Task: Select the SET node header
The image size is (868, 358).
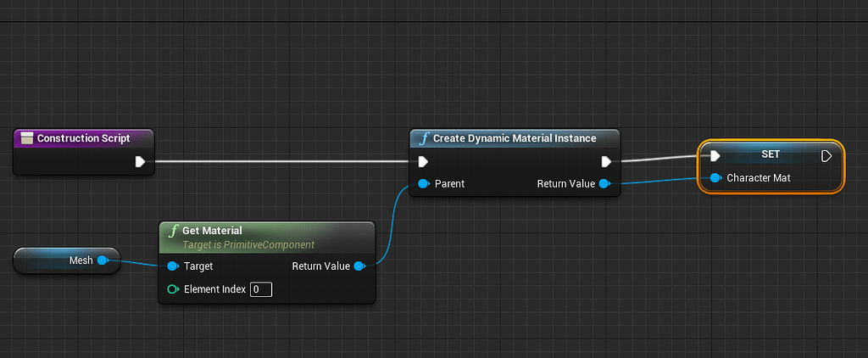Action: pos(771,154)
